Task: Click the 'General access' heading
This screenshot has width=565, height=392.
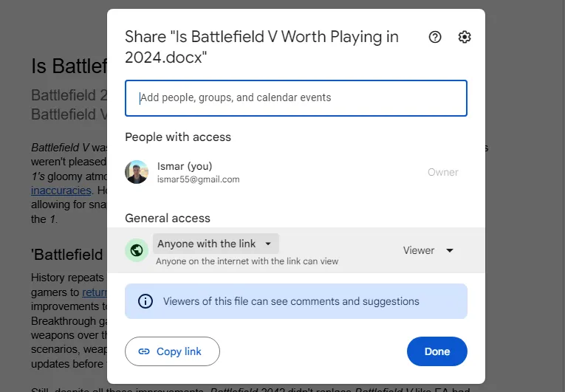Action: tap(168, 219)
